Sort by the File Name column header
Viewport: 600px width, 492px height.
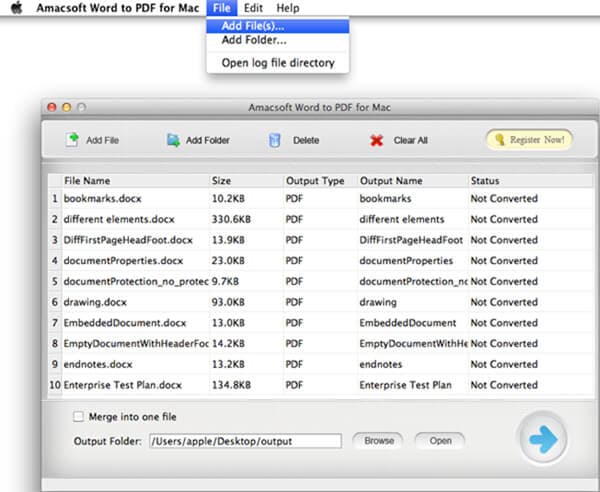(x=136, y=181)
